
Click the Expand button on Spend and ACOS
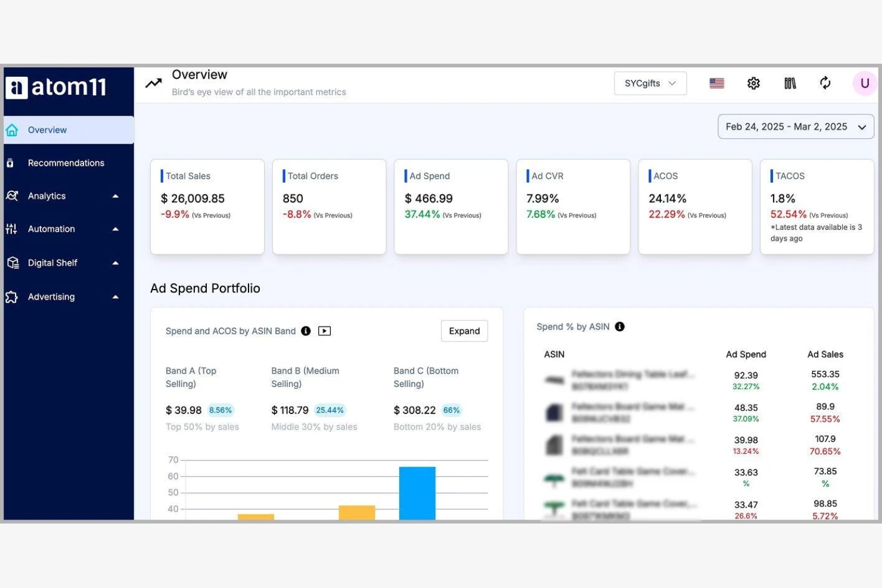point(464,331)
